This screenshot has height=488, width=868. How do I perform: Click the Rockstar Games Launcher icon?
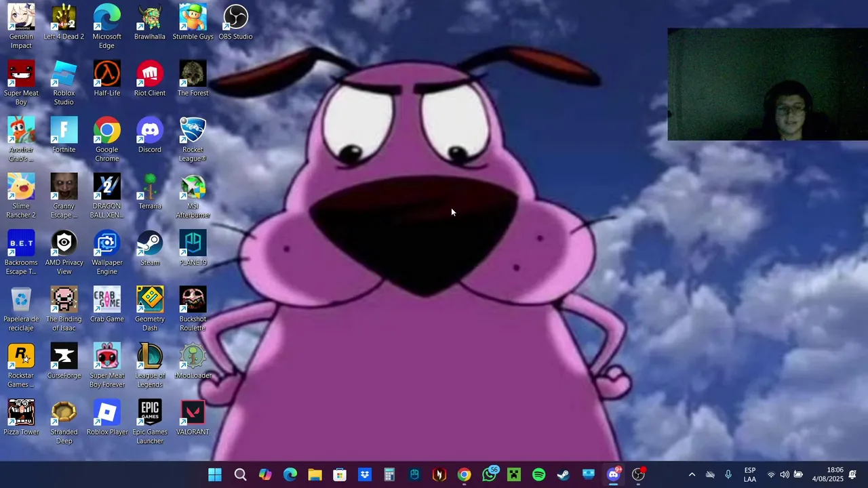21,366
